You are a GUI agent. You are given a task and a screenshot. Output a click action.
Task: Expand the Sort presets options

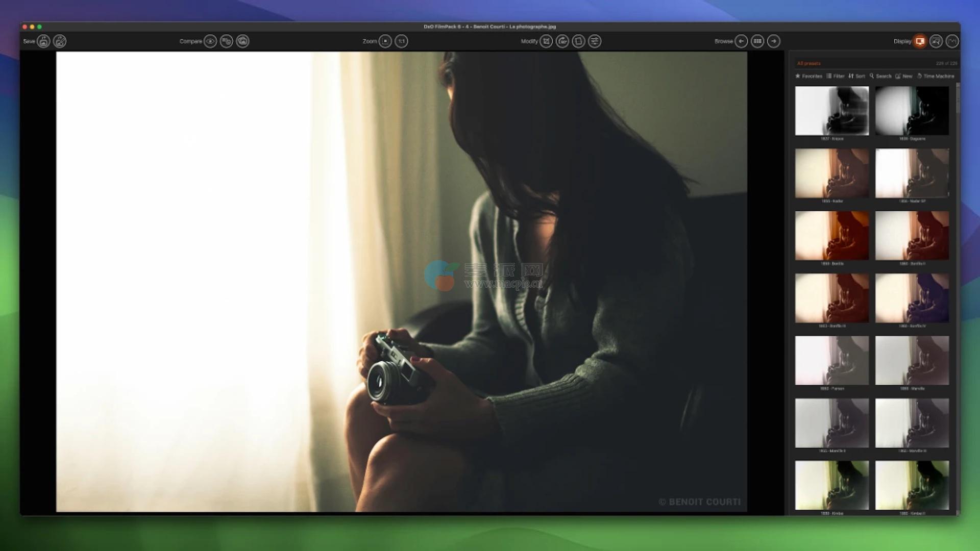coord(857,76)
